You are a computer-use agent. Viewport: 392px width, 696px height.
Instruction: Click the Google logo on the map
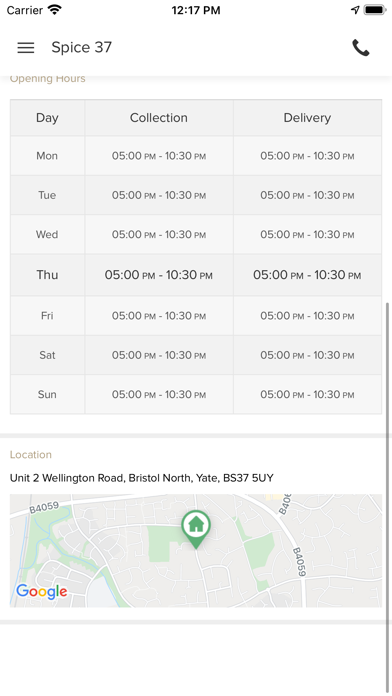[x=42, y=591]
